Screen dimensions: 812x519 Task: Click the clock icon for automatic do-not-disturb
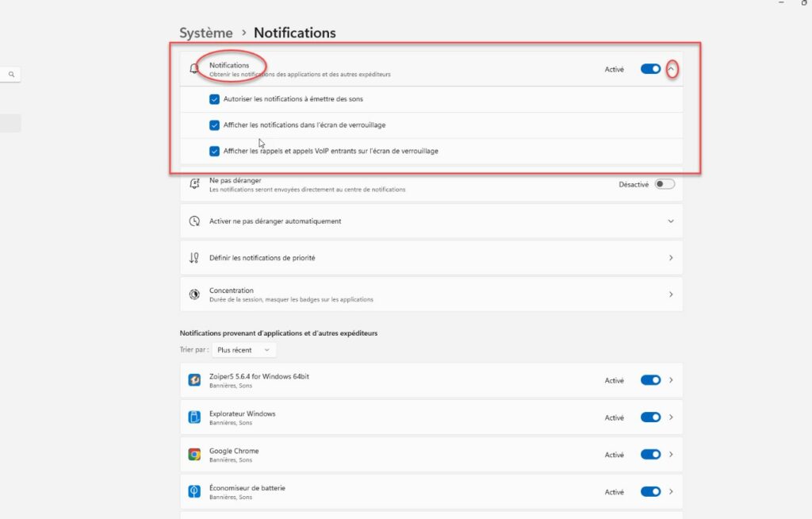[x=194, y=221]
